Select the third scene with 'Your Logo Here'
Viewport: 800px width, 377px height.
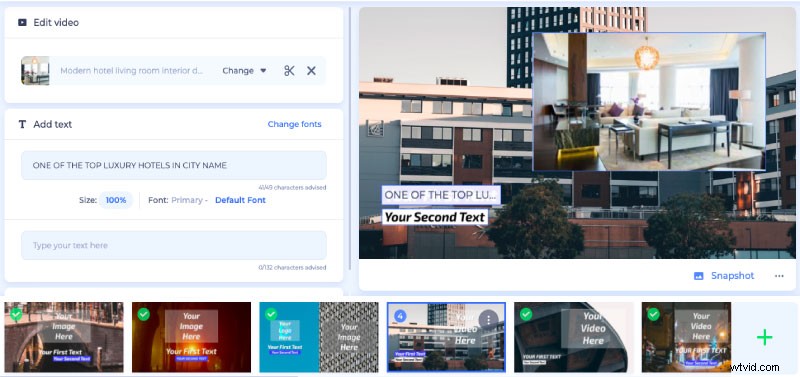coord(319,337)
